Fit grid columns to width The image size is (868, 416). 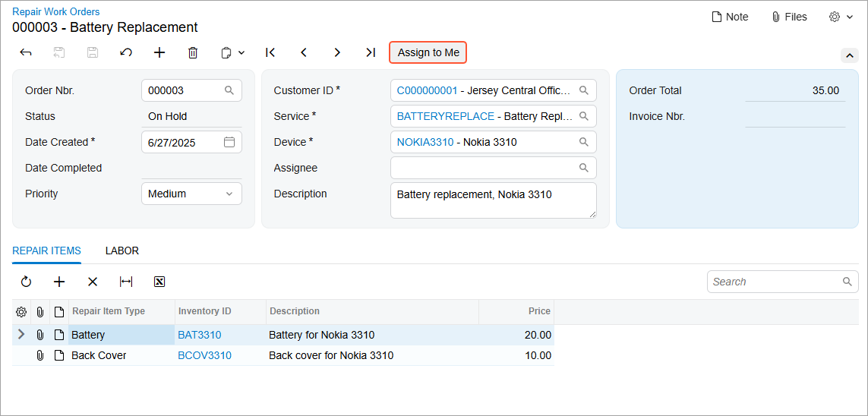pos(126,282)
